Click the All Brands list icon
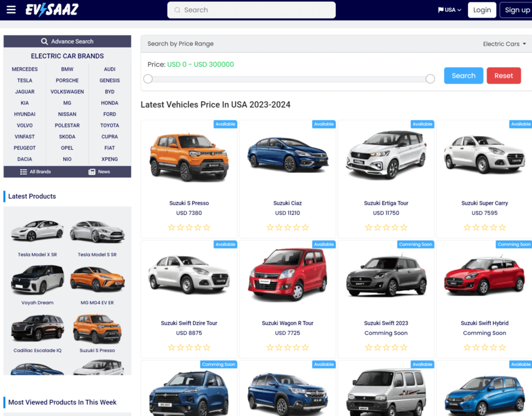 click(24, 172)
